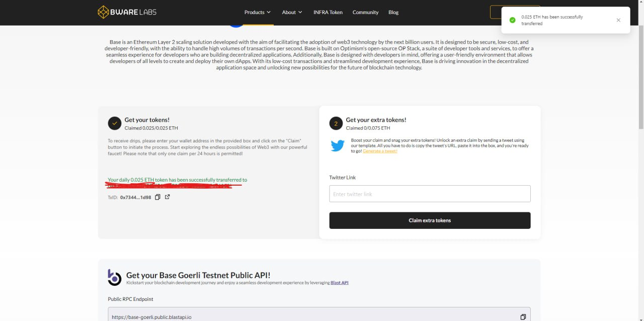Viewport: 644px width, 321px height.
Task: Open the "Generate a tweet!" link
Action: pyautogui.click(x=380, y=151)
